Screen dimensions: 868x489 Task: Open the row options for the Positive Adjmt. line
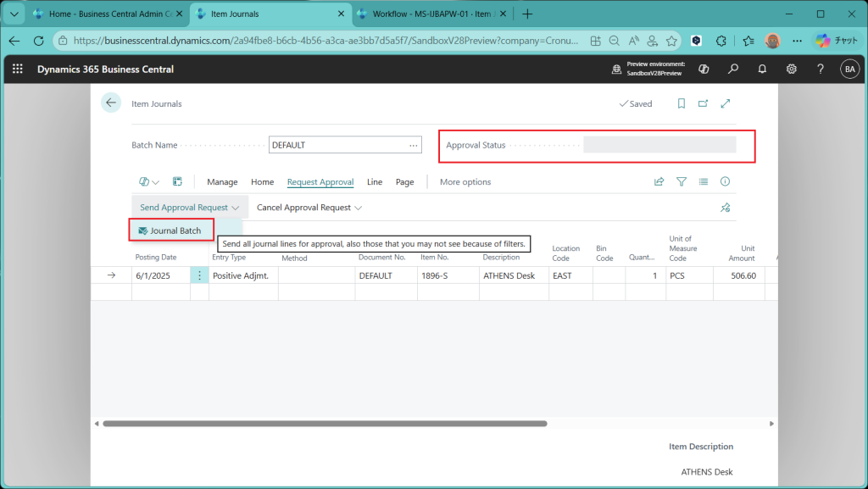pyautogui.click(x=200, y=275)
